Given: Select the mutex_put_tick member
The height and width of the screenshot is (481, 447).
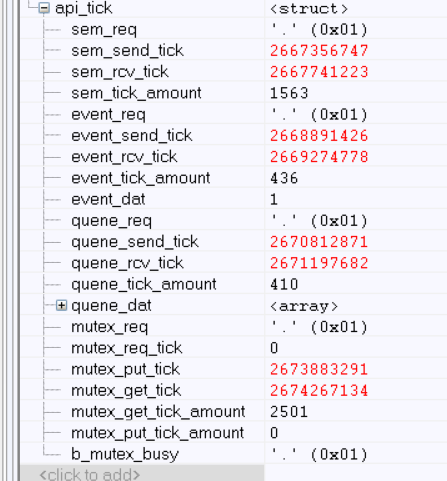Looking at the screenshot, I should 126,369.
